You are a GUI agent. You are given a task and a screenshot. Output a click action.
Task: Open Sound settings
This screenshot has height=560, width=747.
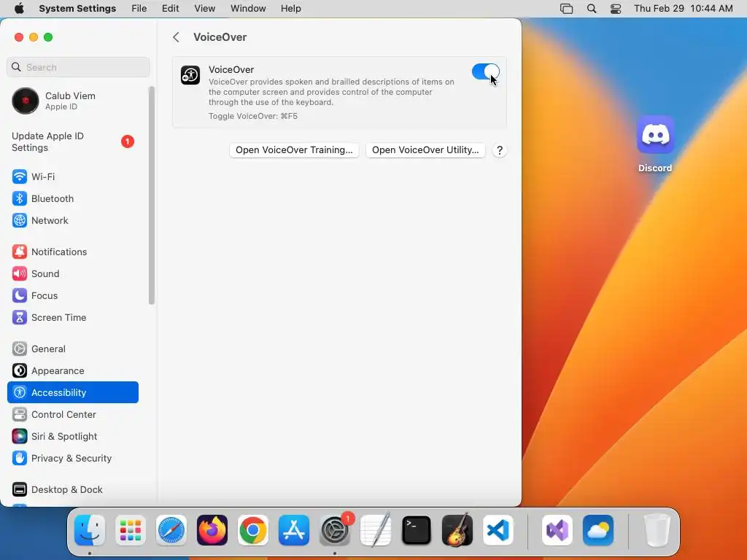click(x=72, y=274)
